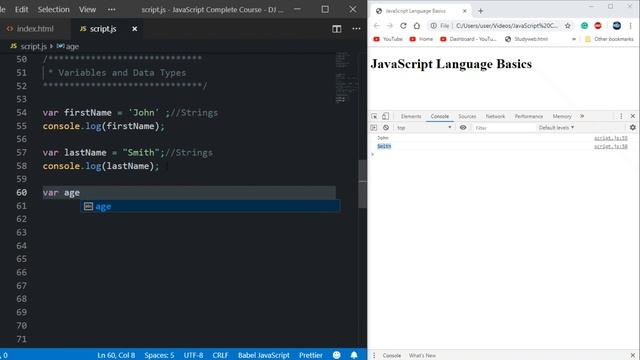Open the VS Code Edit menu
Screen dimensions: 640x360
[21, 9]
